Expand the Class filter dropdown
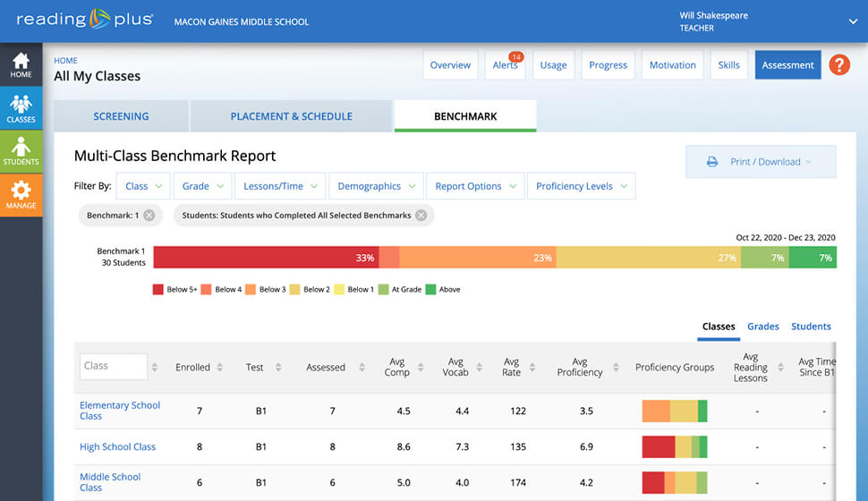The height and width of the screenshot is (501, 868). [143, 186]
